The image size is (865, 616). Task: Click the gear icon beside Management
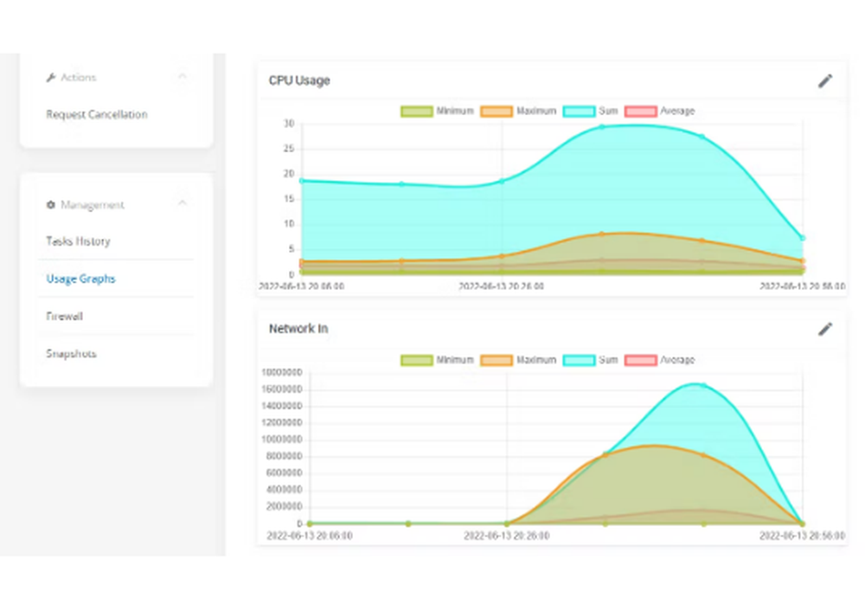[51, 205]
